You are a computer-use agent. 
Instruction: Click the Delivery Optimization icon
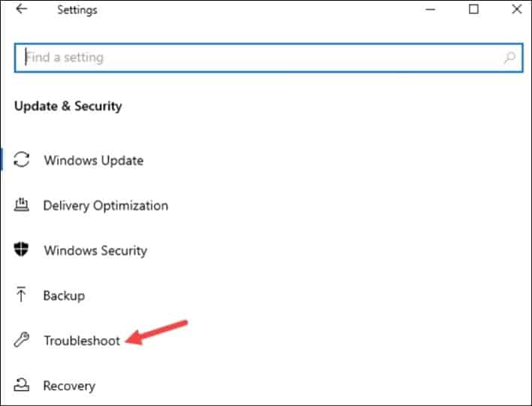(21, 205)
